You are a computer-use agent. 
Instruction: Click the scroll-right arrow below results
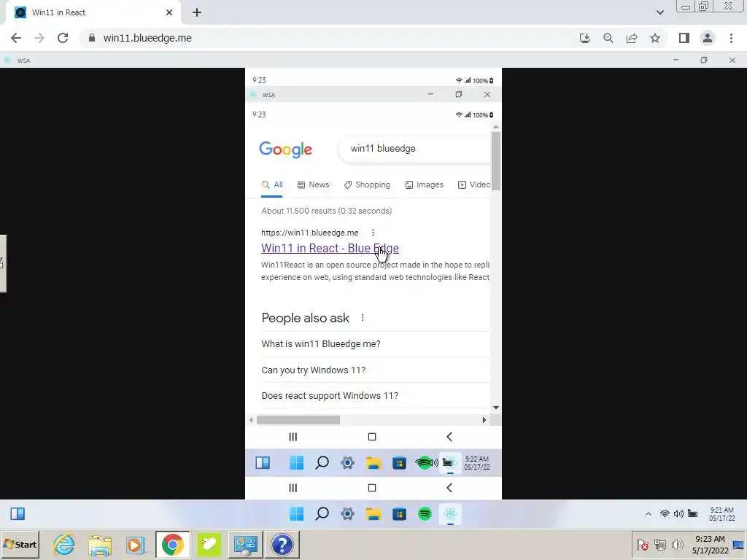[x=484, y=420]
